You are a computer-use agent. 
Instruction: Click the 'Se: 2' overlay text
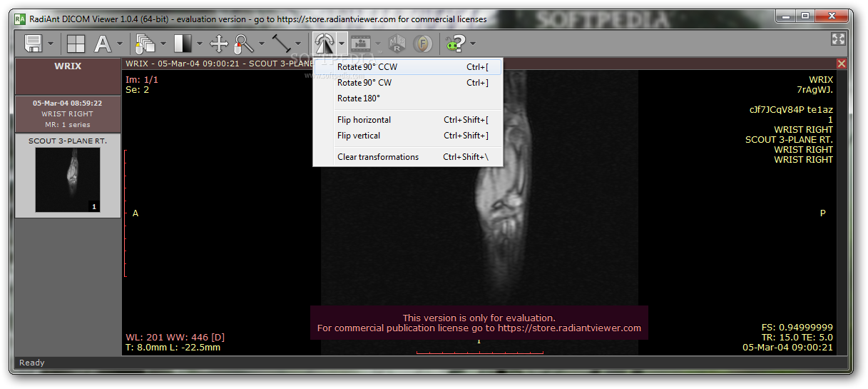[x=137, y=89]
